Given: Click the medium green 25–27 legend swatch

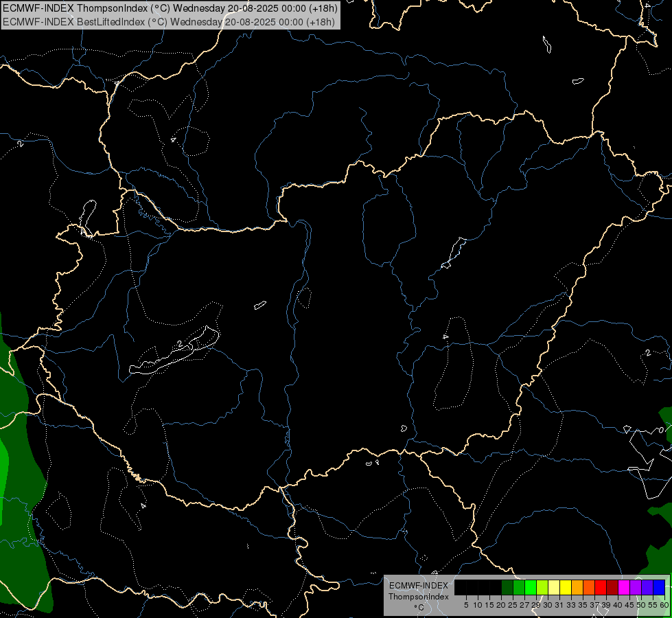Looking at the screenshot, I should (x=519, y=587).
